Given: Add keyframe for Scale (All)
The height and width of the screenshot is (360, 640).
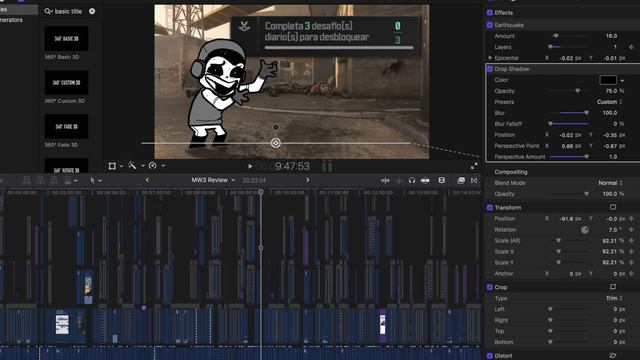Looking at the screenshot, I should tap(631, 241).
